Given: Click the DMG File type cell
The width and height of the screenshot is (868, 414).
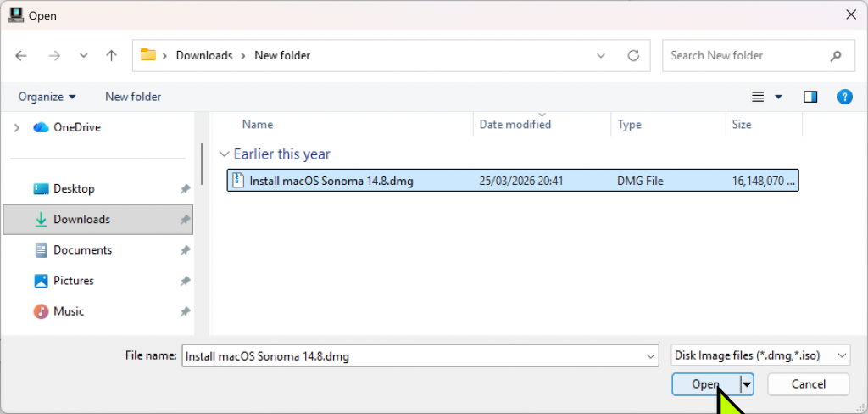Looking at the screenshot, I should pyautogui.click(x=640, y=181).
